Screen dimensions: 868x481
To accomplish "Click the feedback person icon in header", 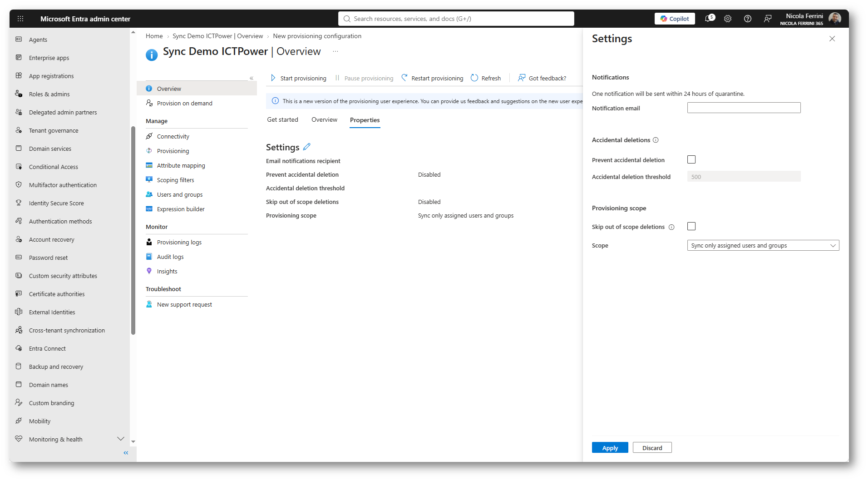I will (x=768, y=19).
